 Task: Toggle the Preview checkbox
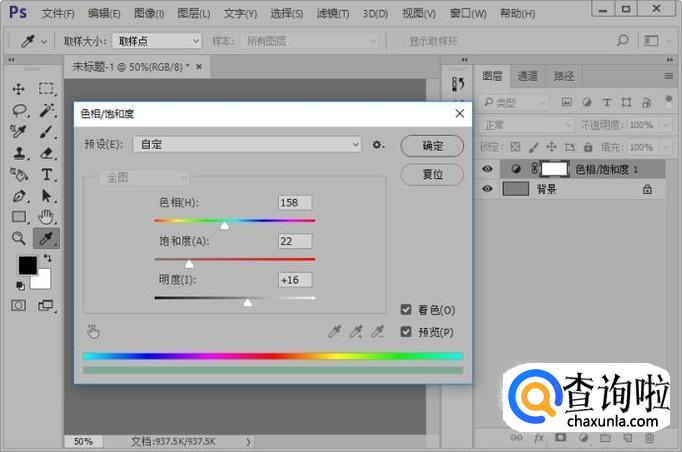click(x=406, y=332)
